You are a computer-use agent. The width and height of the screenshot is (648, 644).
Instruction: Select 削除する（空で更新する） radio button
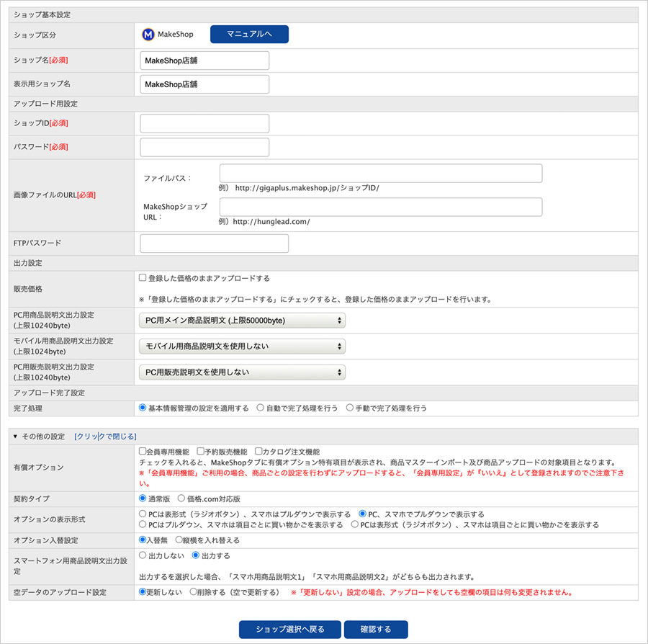pos(194,592)
